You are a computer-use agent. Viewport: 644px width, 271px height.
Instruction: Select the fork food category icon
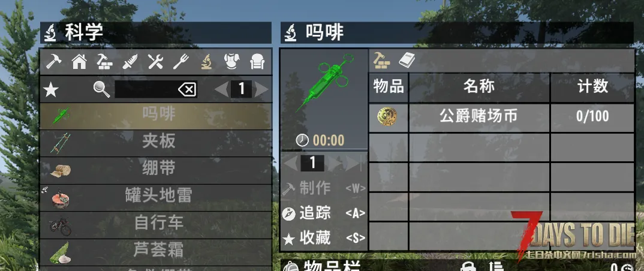click(180, 62)
